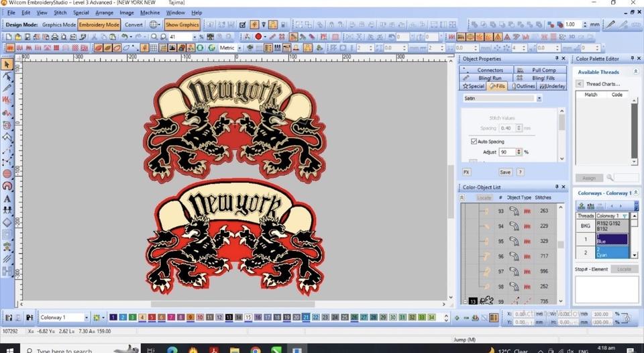Switch to the Outlines tab

pyautogui.click(x=523, y=86)
